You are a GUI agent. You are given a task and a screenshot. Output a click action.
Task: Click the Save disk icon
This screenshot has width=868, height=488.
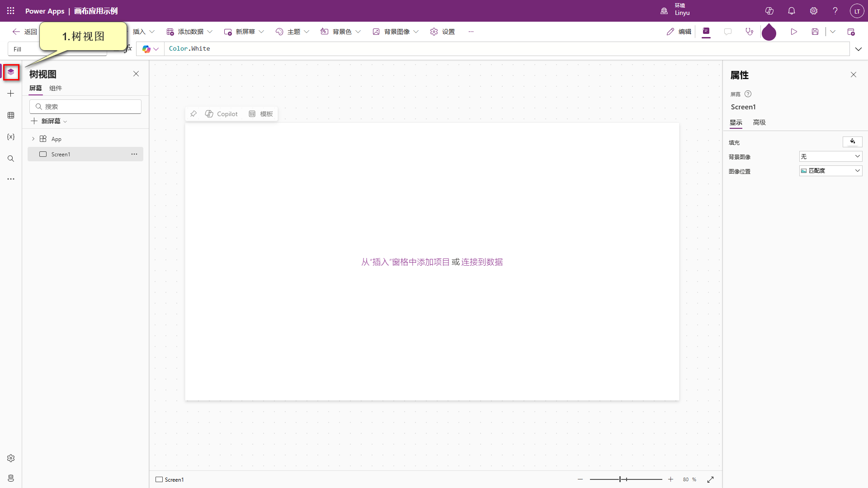pos(815,32)
